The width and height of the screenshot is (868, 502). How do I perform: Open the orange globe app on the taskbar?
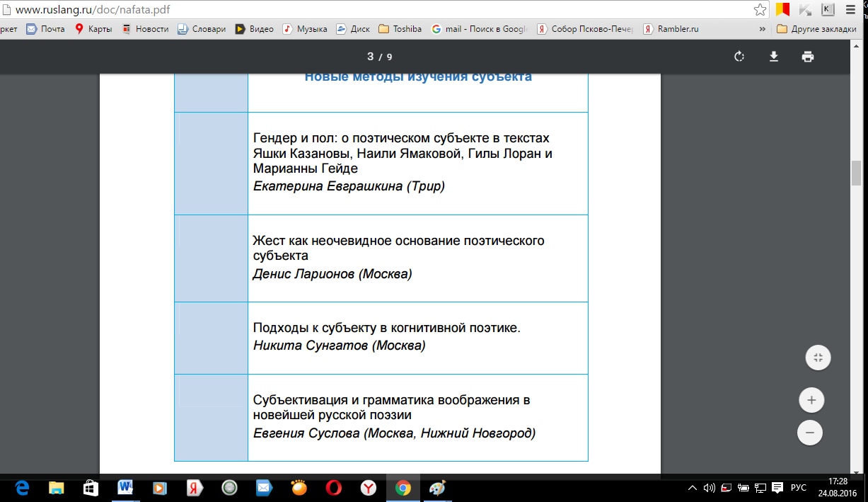click(x=299, y=488)
